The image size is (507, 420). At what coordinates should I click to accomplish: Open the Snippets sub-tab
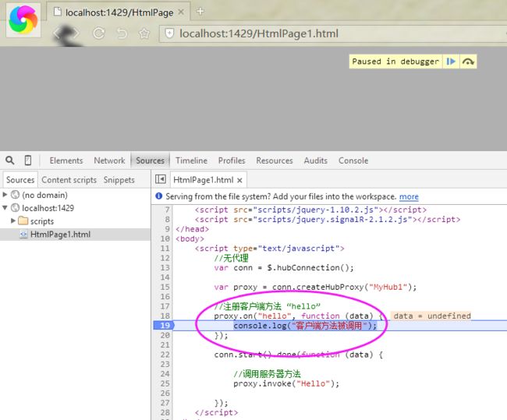tap(119, 180)
